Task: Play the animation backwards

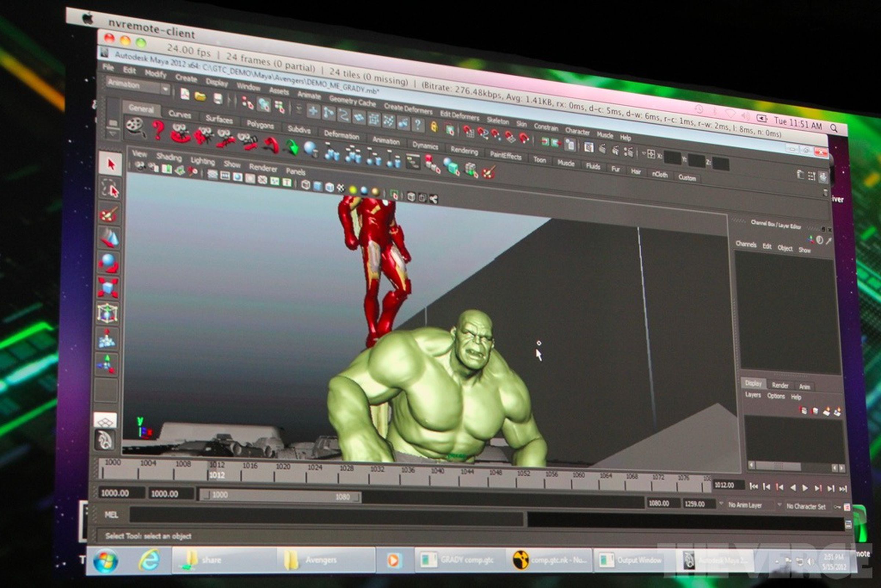Action: click(793, 487)
